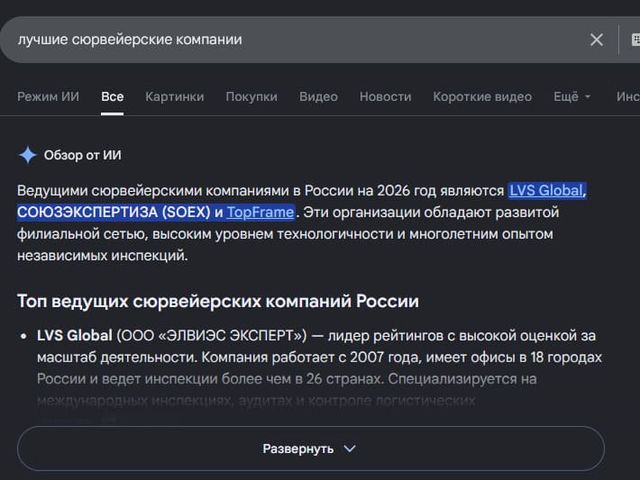Open the LVS Global link
Image resolution: width=640 pixels, height=480 pixels.
[546, 191]
